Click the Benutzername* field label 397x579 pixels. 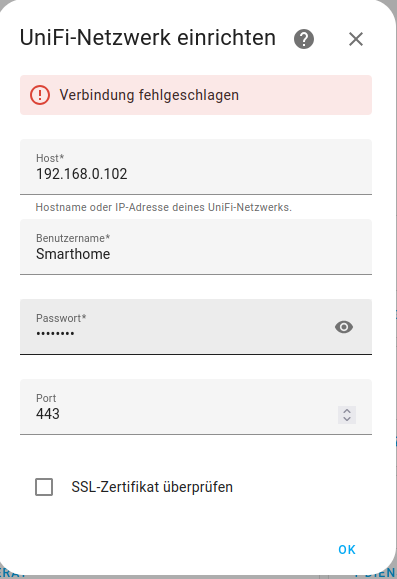[73, 239]
